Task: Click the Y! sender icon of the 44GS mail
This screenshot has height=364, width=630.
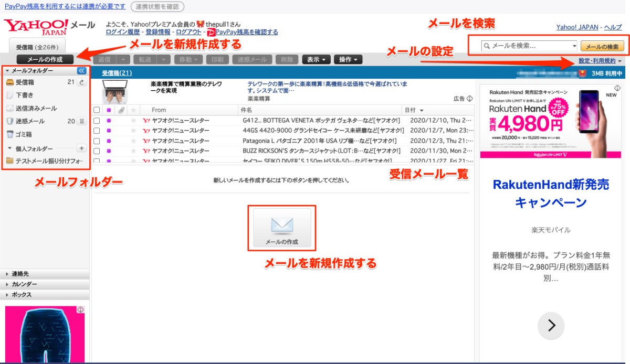Action: [146, 131]
